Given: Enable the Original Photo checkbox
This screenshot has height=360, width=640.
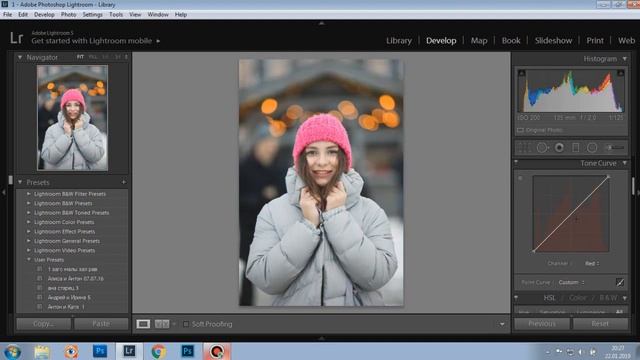Looking at the screenshot, I should point(520,130).
